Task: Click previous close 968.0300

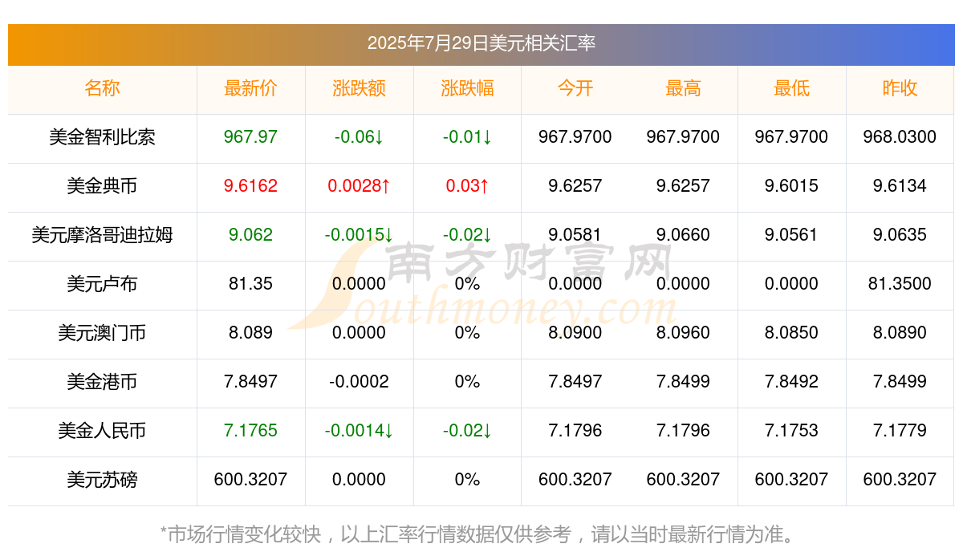Action: (x=900, y=137)
